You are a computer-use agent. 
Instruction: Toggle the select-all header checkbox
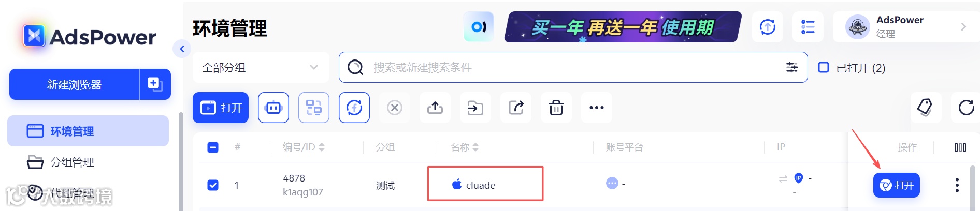point(213,147)
